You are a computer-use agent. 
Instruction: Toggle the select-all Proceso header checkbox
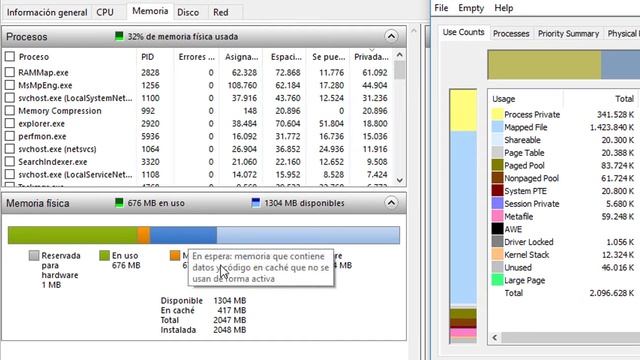(10, 57)
